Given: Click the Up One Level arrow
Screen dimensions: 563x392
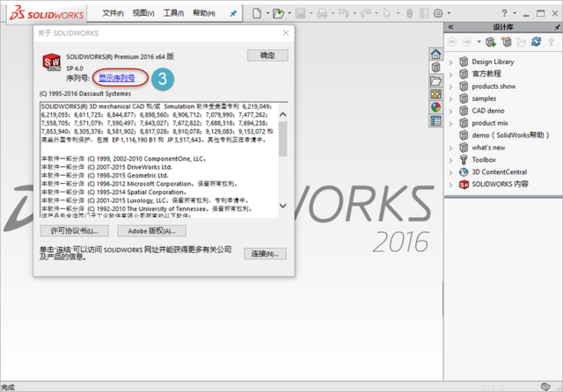Looking at the screenshot, I should [552, 42].
